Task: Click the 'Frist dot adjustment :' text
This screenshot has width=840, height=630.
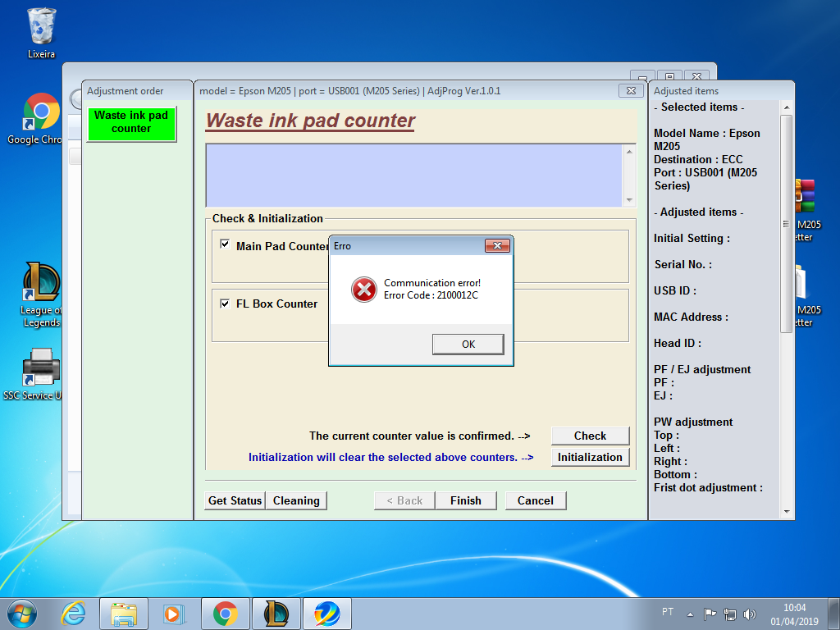Action: pos(708,488)
